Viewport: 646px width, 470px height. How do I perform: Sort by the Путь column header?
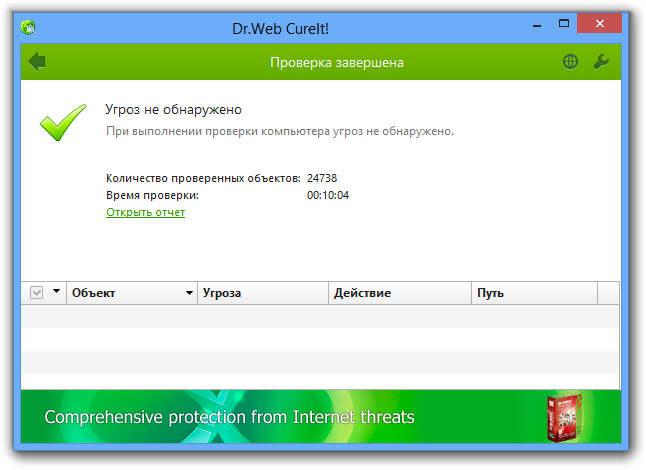pyautogui.click(x=534, y=293)
